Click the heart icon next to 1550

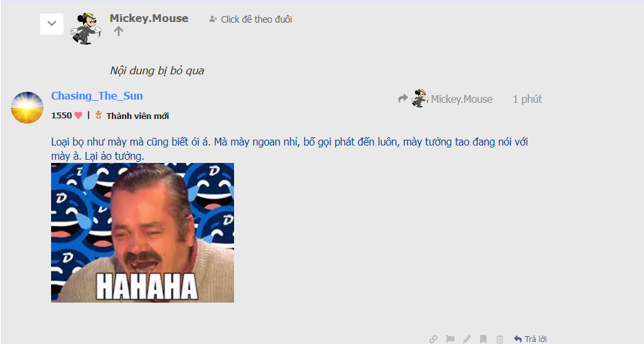tap(78, 116)
